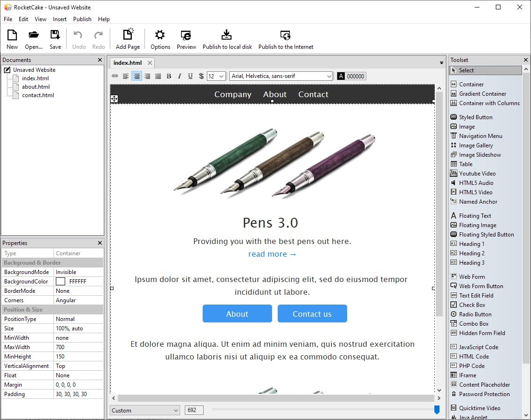
Task: Close the index.html tab
Action: coord(150,63)
